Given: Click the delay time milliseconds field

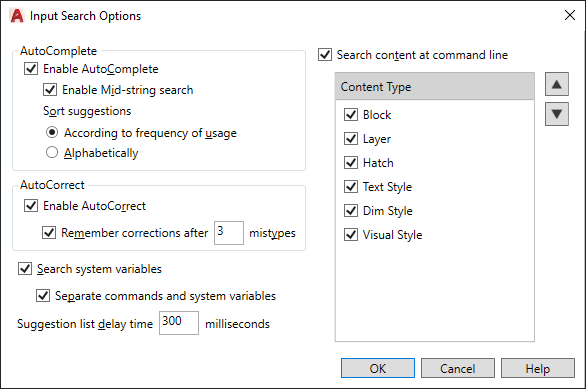Looking at the screenshot, I should click(179, 323).
